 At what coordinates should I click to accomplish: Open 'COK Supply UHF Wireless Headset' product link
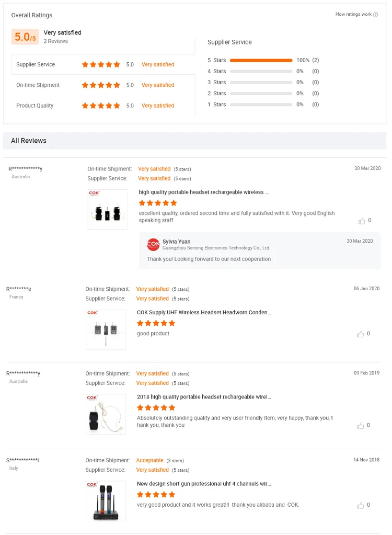pyautogui.click(x=204, y=313)
